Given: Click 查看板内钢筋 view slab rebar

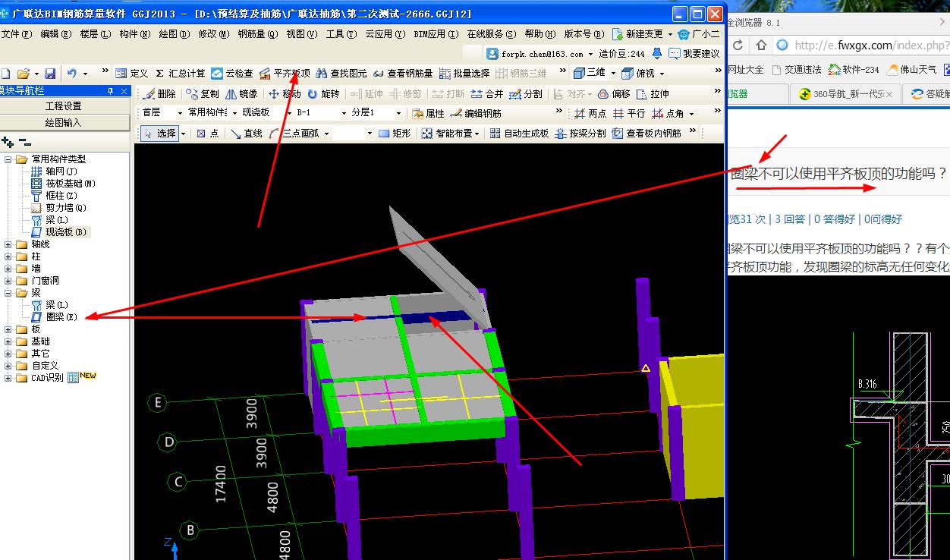Looking at the screenshot, I should coord(647,133).
